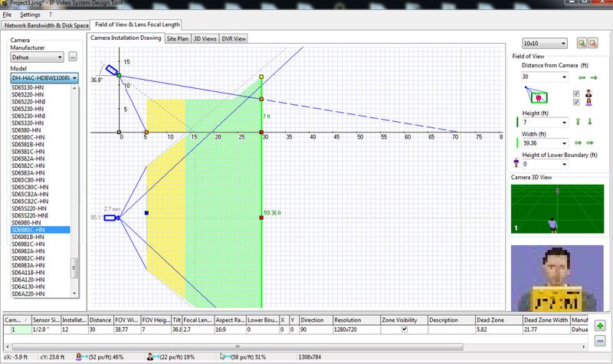Switch to the Site Plan tab

(x=177, y=38)
